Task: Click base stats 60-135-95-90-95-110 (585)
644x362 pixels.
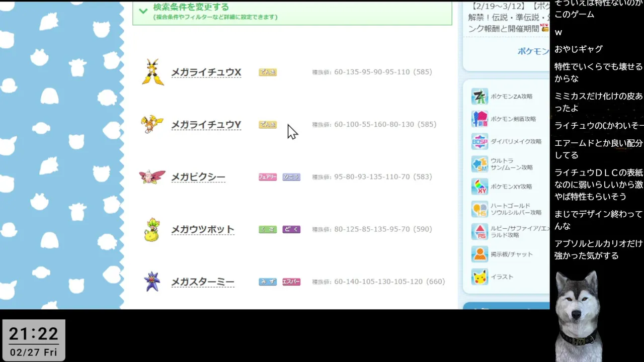Action: point(372,72)
